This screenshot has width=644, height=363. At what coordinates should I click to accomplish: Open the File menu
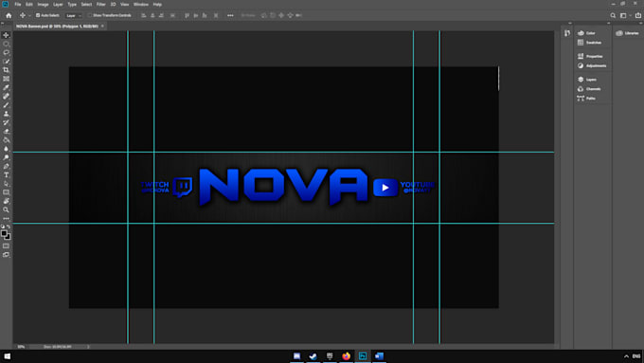coord(18,4)
